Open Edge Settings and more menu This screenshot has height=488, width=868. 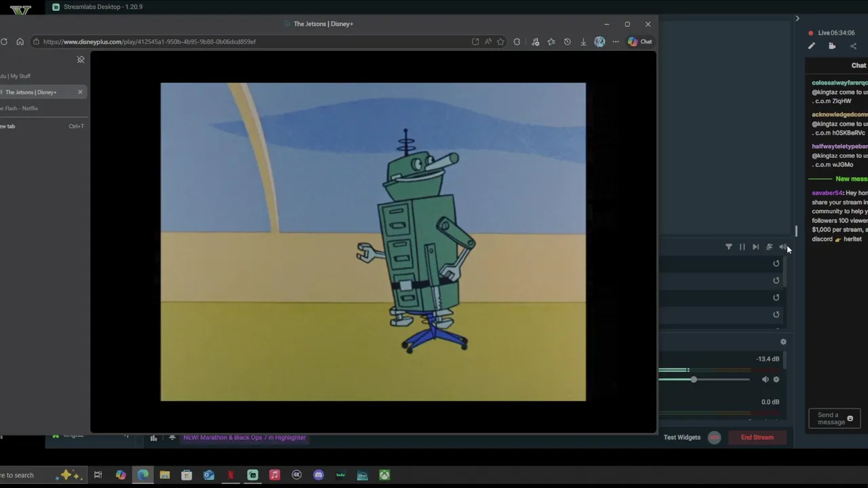pos(616,41)
